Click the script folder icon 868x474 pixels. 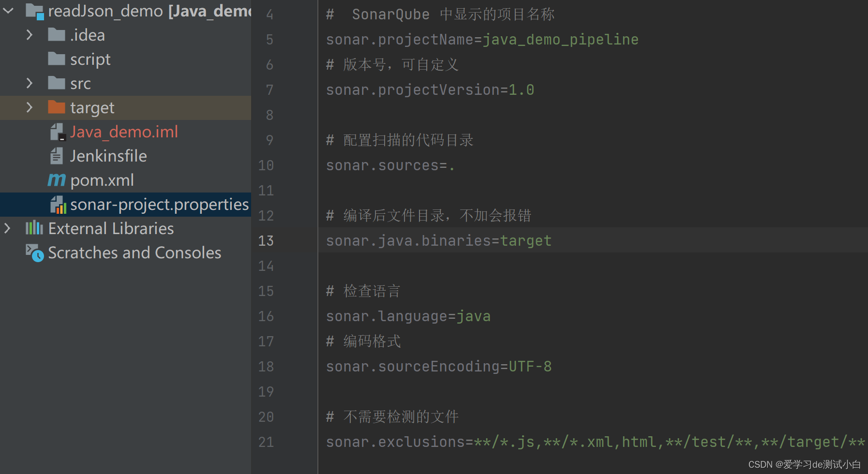[57, 59]
